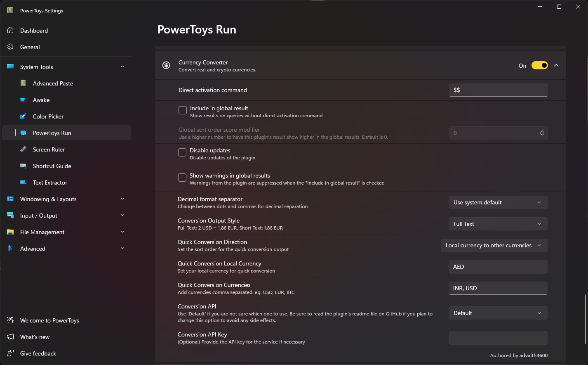The height and width of the screenshot is (365, 588).
Task: Select Advanced Paste in sidebar
Action: pos(66,83)
